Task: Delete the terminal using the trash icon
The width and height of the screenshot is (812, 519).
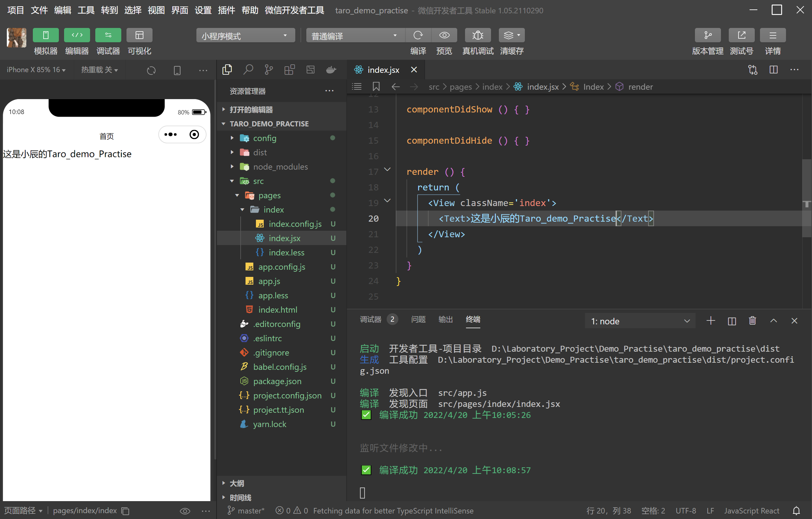Action: tap(752, 320)
